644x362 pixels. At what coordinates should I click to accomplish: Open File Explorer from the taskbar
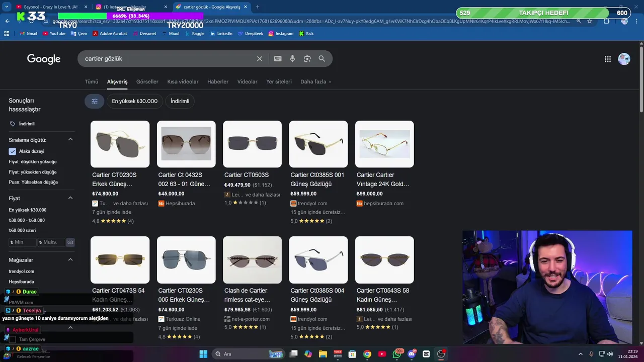(323, 354)
